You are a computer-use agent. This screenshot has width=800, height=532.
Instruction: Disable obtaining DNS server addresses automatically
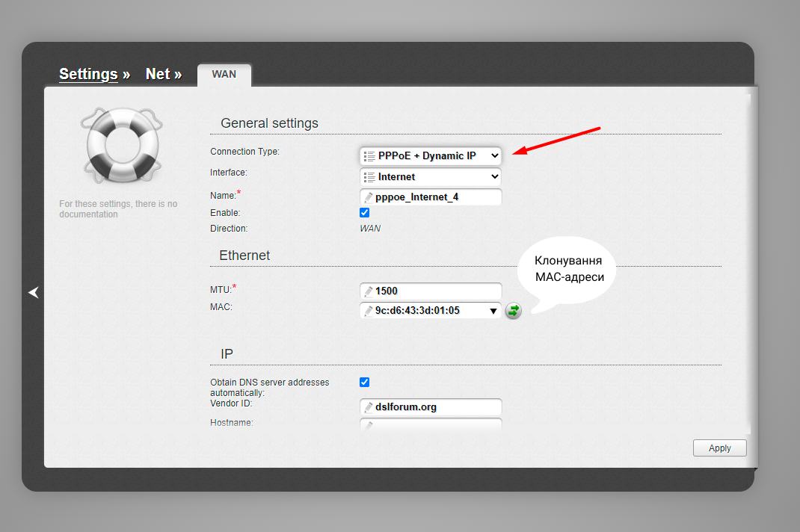[364, 382]
